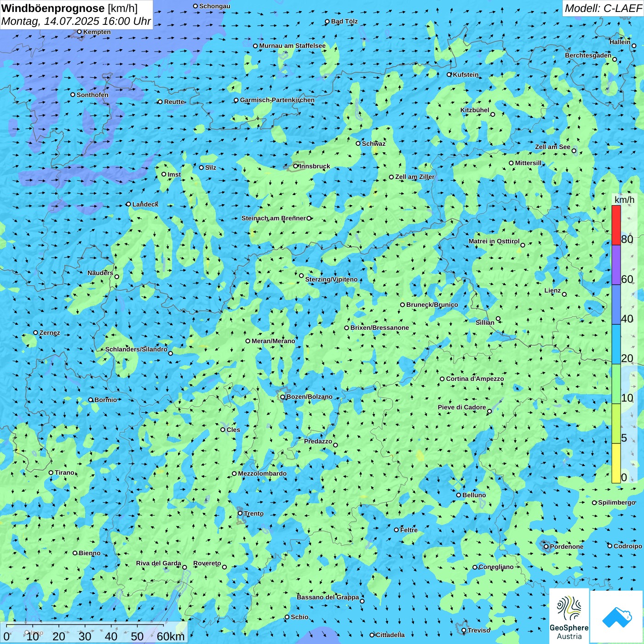Click the Bormio city marker

(91, 400)
